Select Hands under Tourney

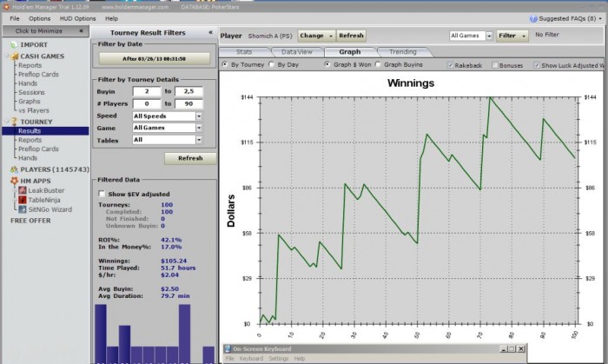pos(28,158)
